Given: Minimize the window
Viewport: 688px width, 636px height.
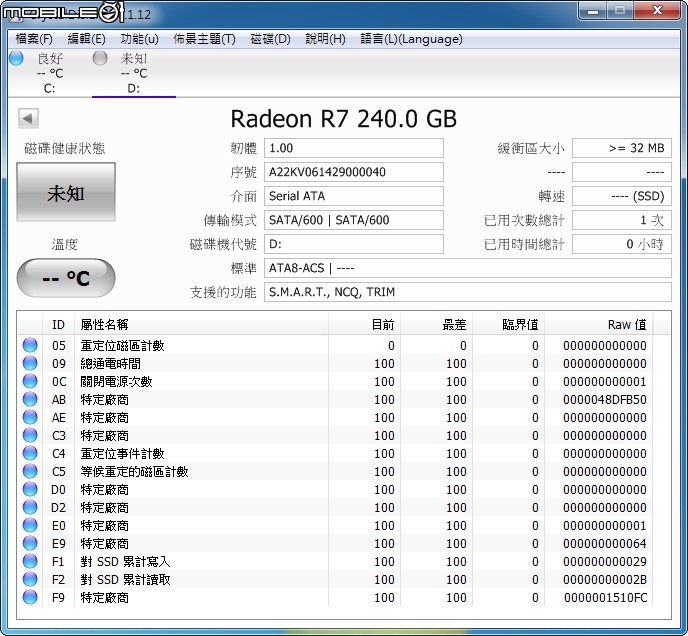Looking at the screenshot, I should [x=593, y=11].
